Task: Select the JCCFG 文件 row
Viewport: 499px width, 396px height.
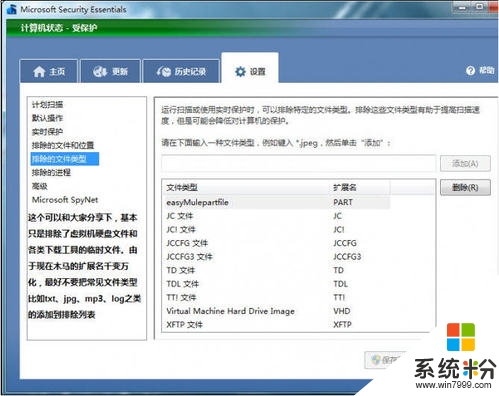Action: pos(277,243)
